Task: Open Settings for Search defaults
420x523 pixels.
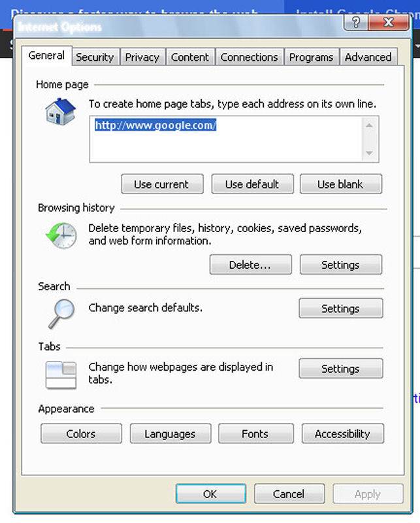Action: [x=340, y=309]
